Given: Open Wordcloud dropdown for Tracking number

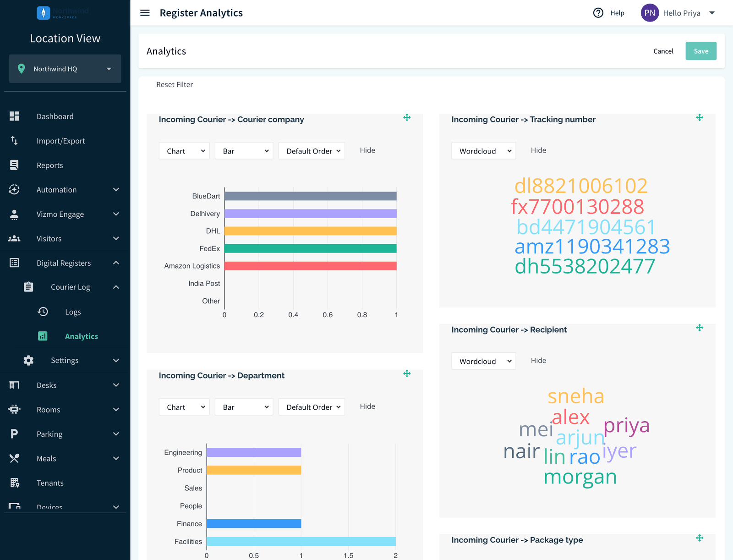Looking at the screenshot, I should click(484, 151).
